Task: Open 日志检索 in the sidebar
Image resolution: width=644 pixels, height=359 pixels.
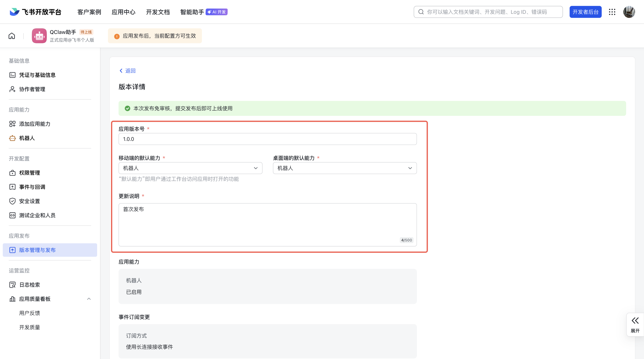Action: tap(30, 285)
